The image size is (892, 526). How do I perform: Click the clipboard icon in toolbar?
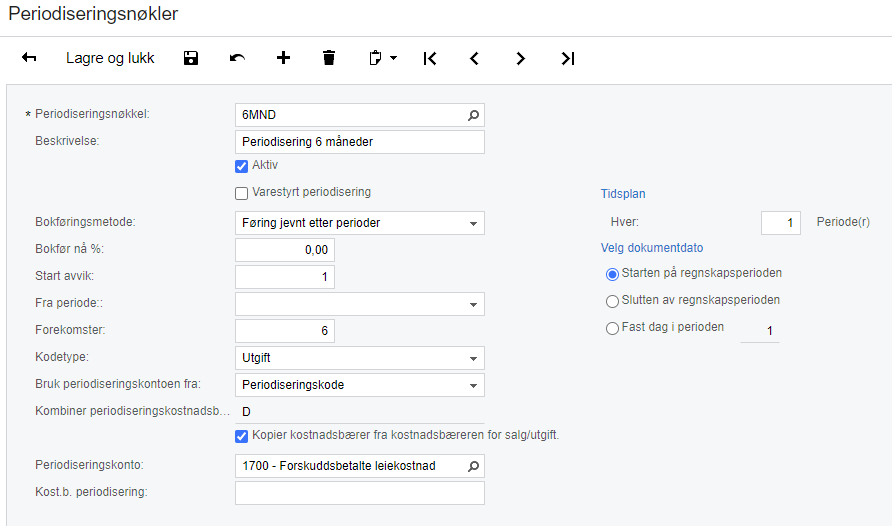coord(375,58)
